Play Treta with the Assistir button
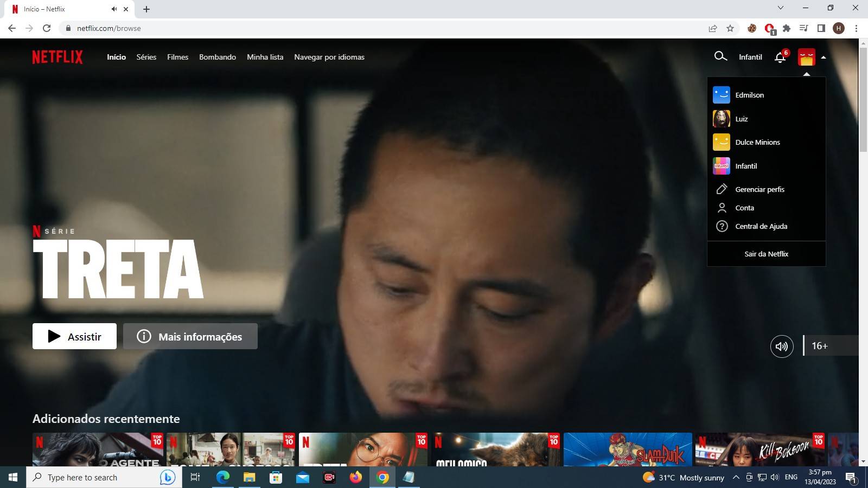 pyautogui.click(x=74, y=336)
